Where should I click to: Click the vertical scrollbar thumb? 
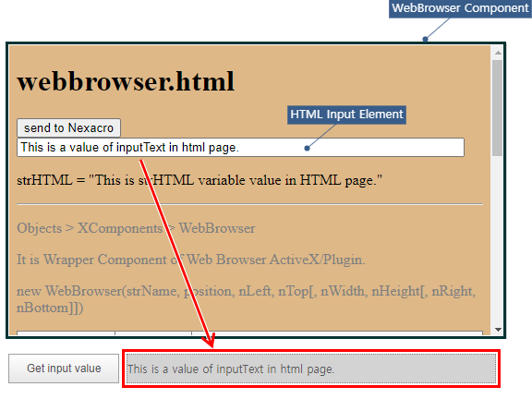coord(498,108)
